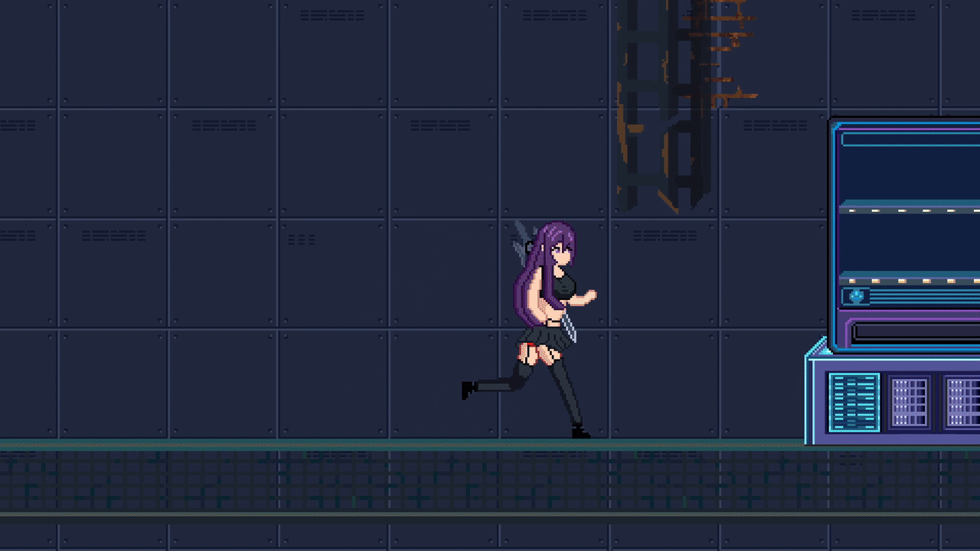Image resolution: width=980 pixels, height=551 pixels.
Task: Click the character's front boot on the floor
Action: [580, 432]
